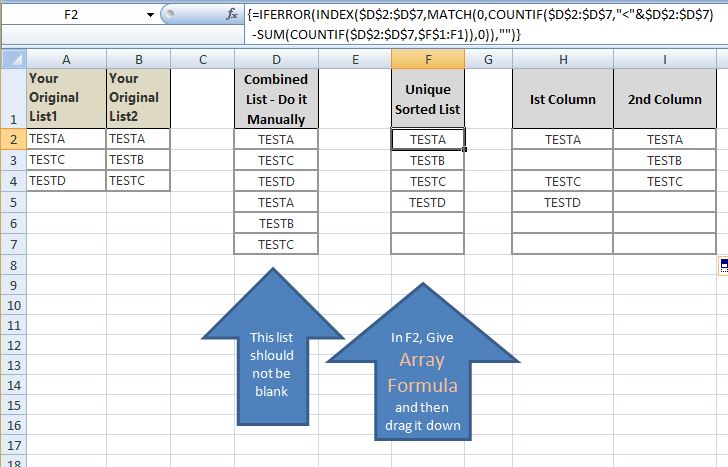The height and width of the screenshot is (467, 728).
Task: Click the 'Your Original List2' heading cell
Action: [x=138, y=98]
